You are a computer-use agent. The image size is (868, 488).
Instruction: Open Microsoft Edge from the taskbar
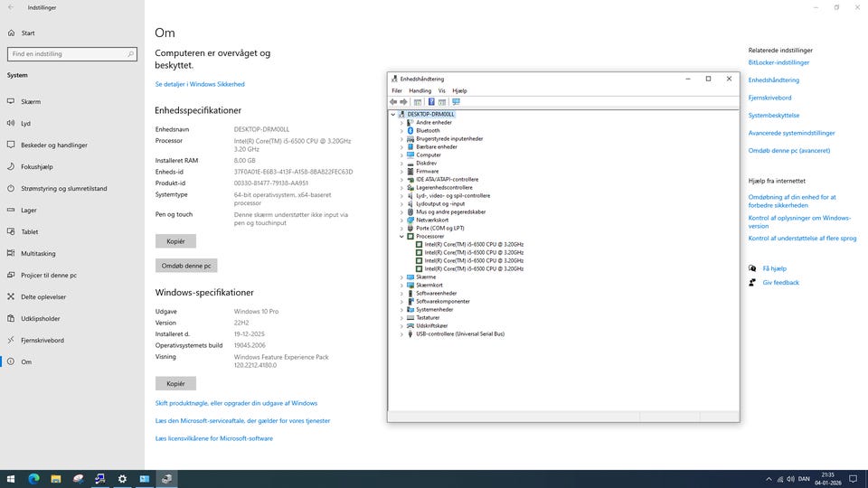coord(33,478)
